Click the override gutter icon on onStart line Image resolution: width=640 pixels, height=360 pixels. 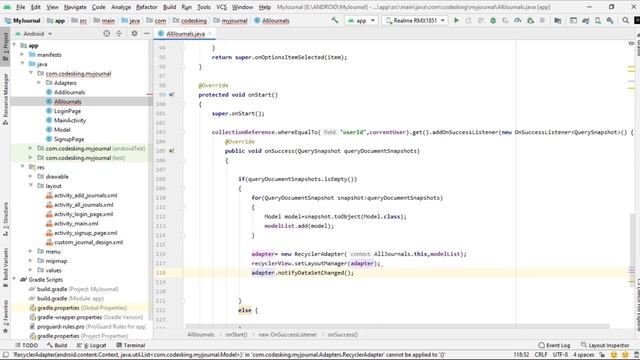click(x=172, y=95)
